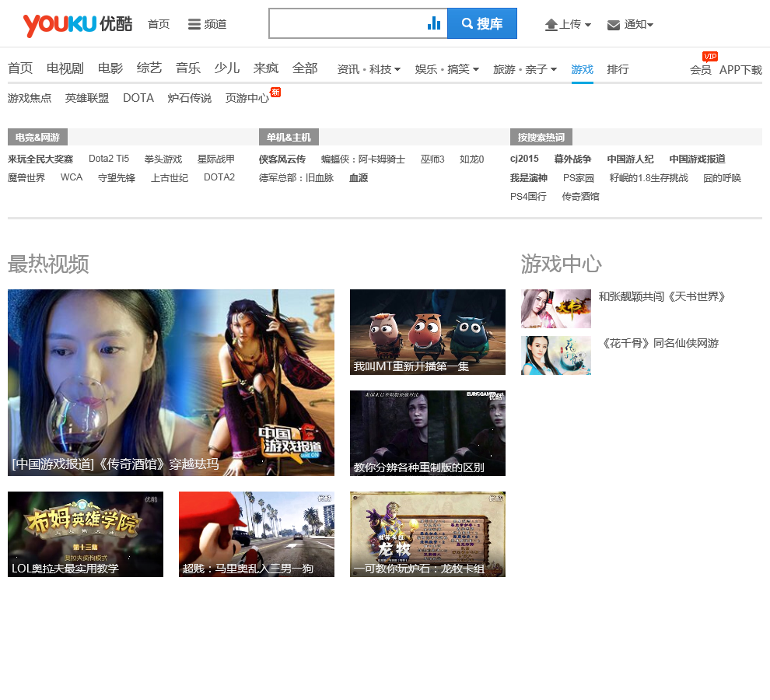Image resolution: width=770 pixels, height=700 pixels.
Task: Click the 守望先锋 link
Action: coord(117,178)
